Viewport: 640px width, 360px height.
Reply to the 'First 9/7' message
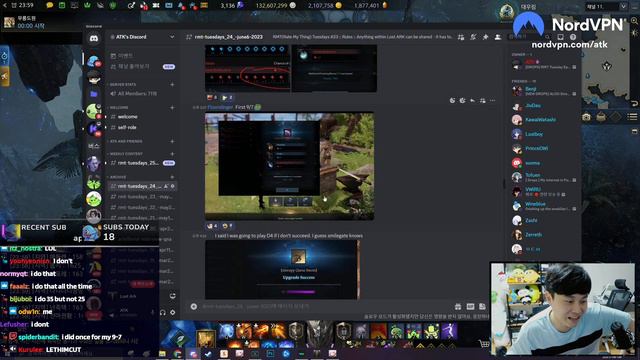click(472, 100)
